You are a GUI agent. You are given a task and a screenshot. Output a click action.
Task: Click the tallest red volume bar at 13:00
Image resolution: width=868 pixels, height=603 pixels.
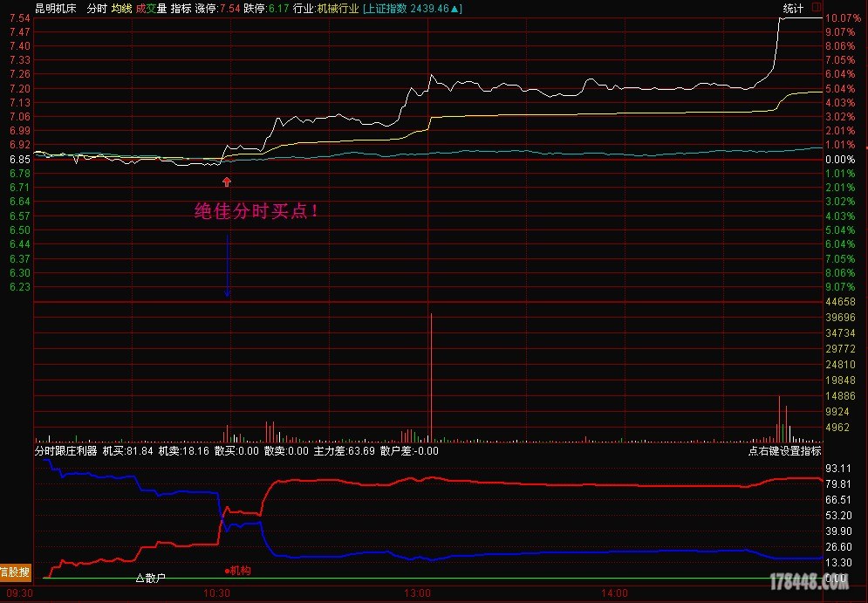431,378
